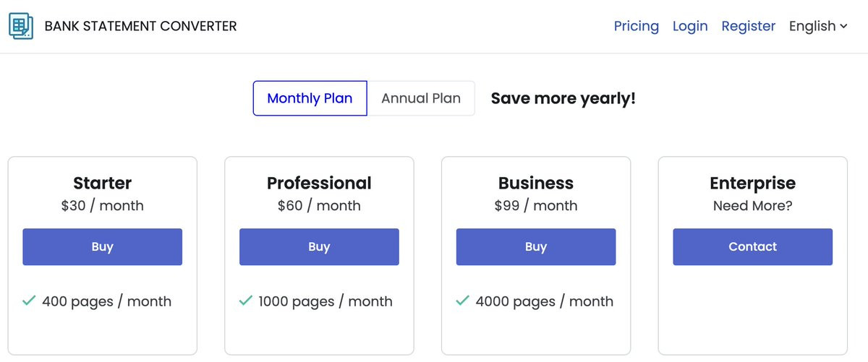This screenshot has height=362, width=868.
Task: Open the Register link in the header
Action: point(748,26)
